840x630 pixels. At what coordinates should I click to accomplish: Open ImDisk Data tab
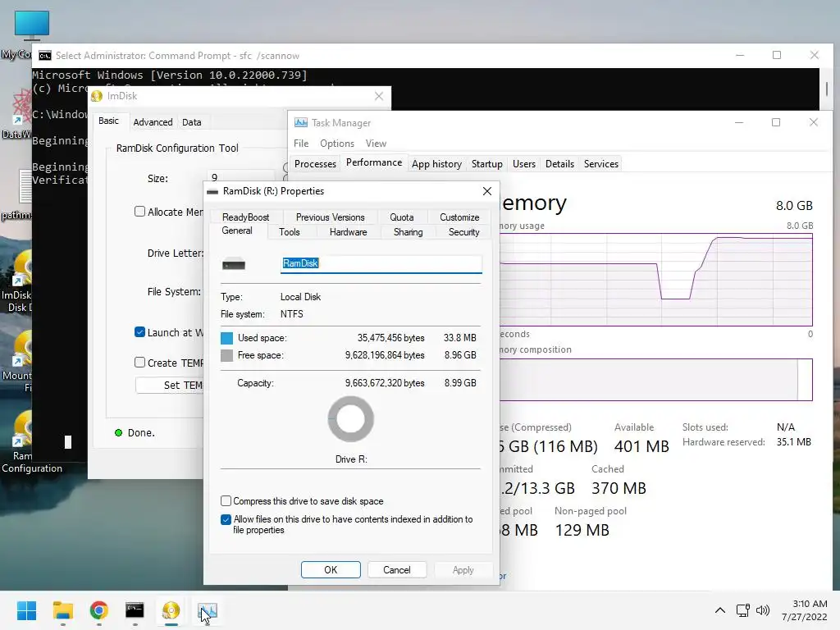click(x=191, y=122)
